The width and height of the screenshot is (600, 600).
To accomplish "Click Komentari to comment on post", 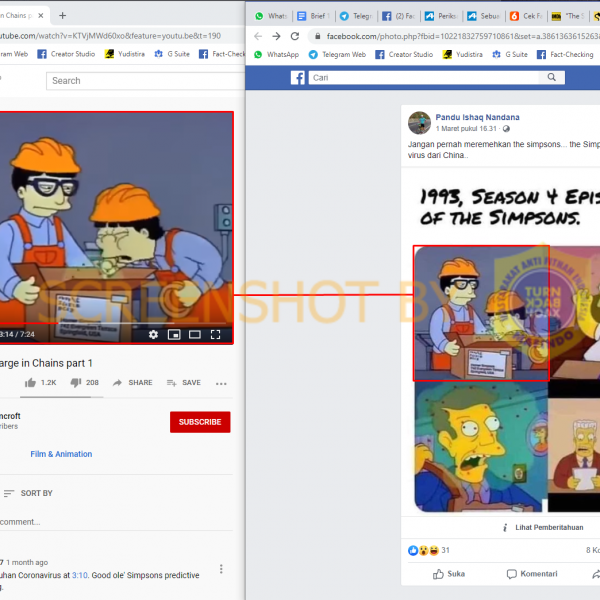I will pyautogui.click(x=532, y=574).
